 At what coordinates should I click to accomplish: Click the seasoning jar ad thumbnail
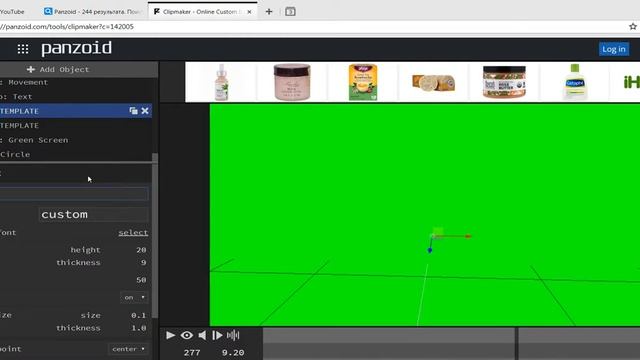[x=504, y=82]
